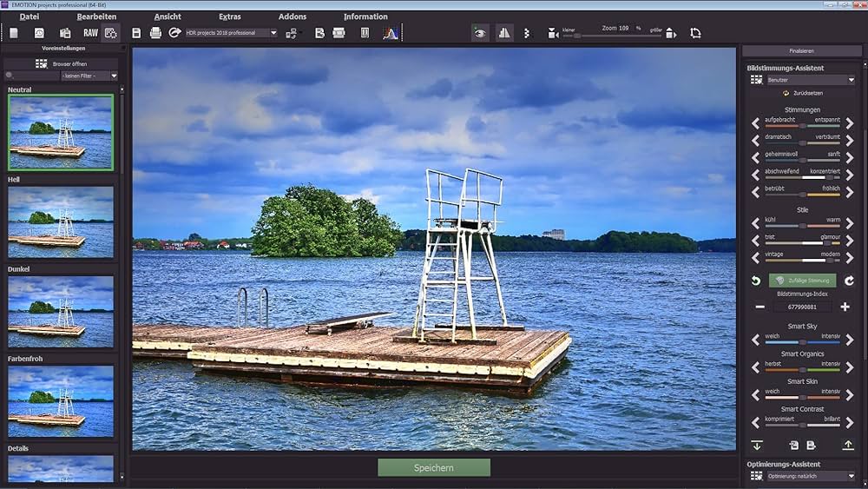This screenshot has height=489, width=868.
Task: Click the collapse-down arrow icon below Smart Contrast
Action: point(757,446)
